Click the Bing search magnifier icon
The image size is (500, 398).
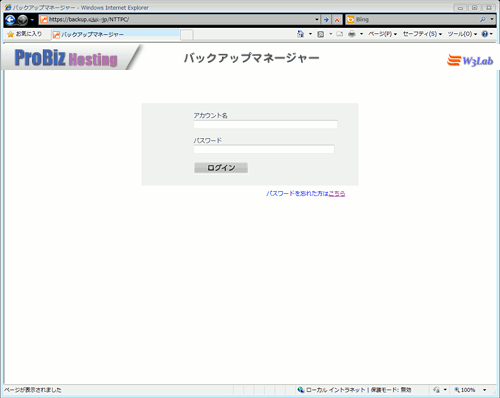tap(482, 20)
